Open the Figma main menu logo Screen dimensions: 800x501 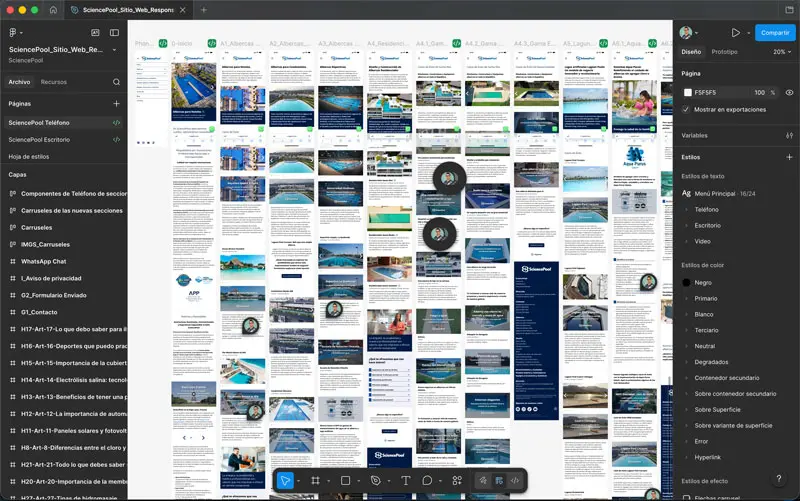click(13, 33)
